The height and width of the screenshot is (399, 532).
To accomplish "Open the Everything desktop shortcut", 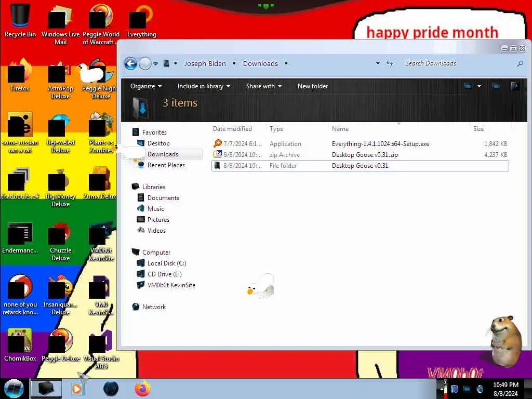I will (x=141, y=20).
